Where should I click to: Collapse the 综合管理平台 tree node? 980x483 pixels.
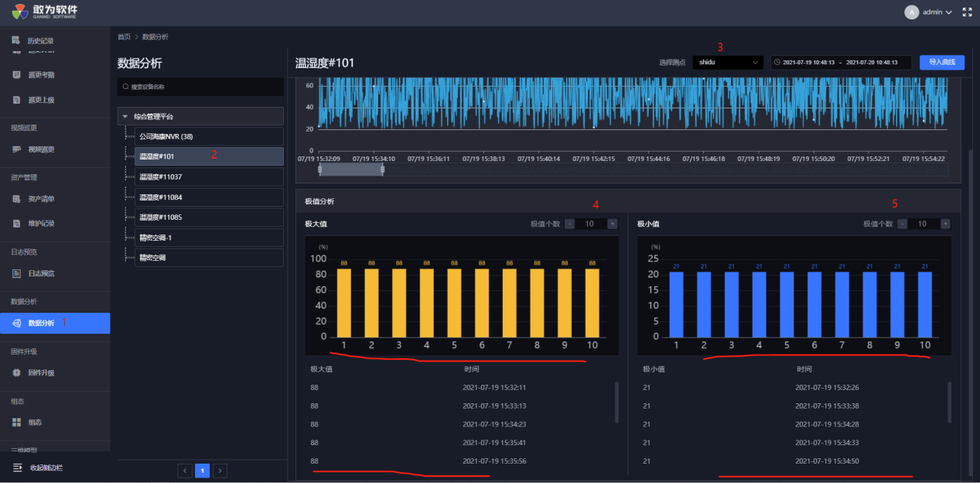(125, 116)
